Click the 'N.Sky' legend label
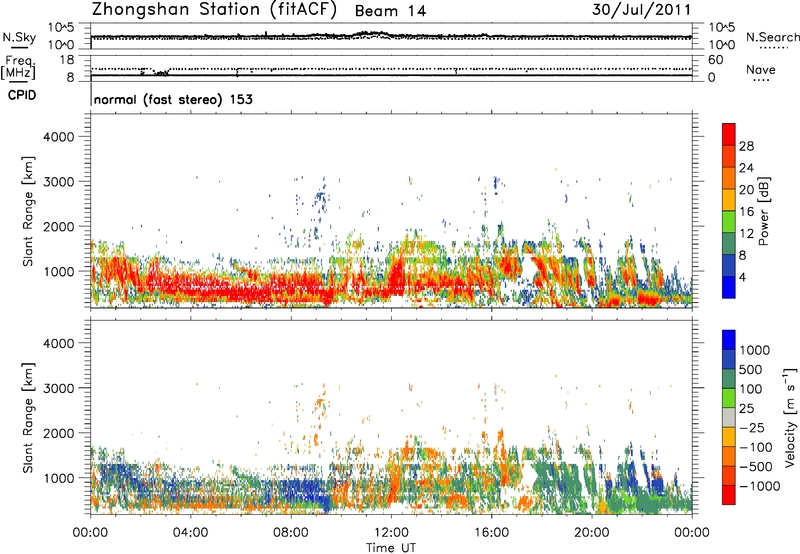The image size is (800, 554). coord(19,37)
